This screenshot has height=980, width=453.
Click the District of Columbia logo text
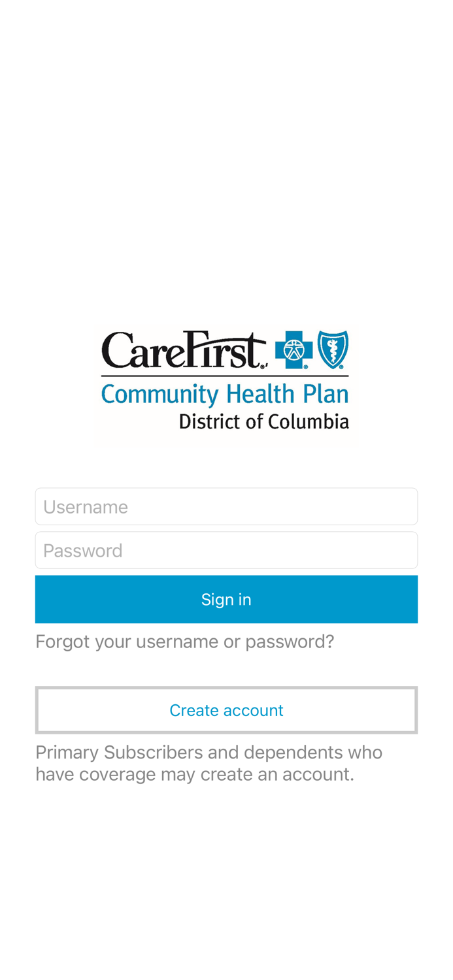pos(264,421)
